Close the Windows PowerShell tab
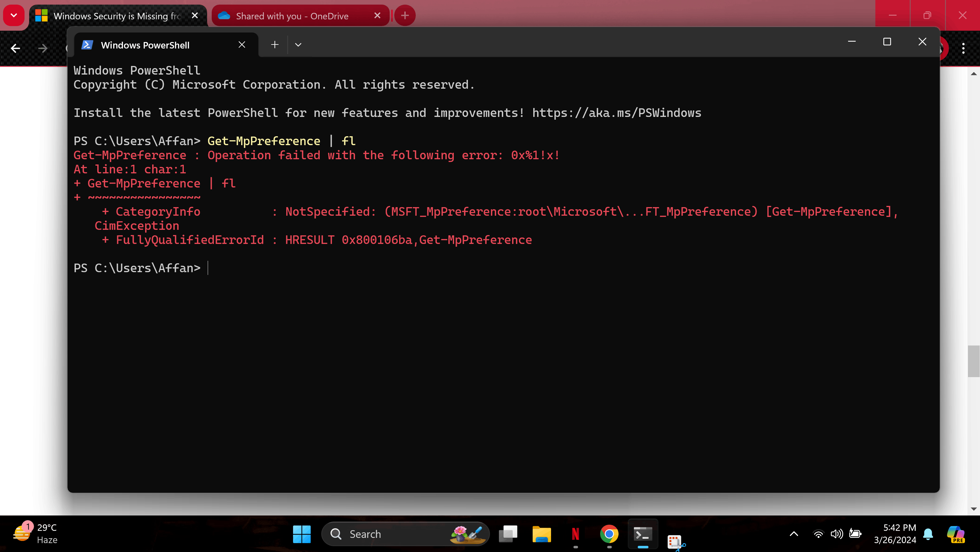This screenshot has width=980, height=552. [241, 45]
